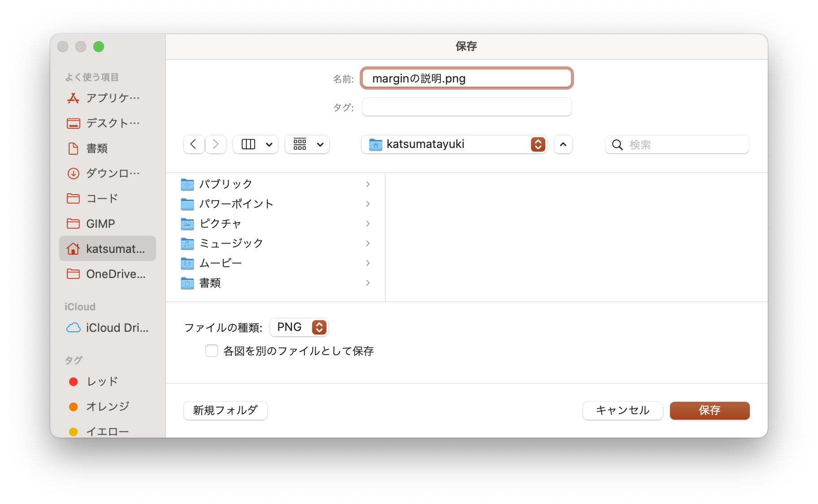Toggle 各図を別のファイルとして保存 checkbox
This screenshot has height=504, width=818.
click(x=212, y=351)
